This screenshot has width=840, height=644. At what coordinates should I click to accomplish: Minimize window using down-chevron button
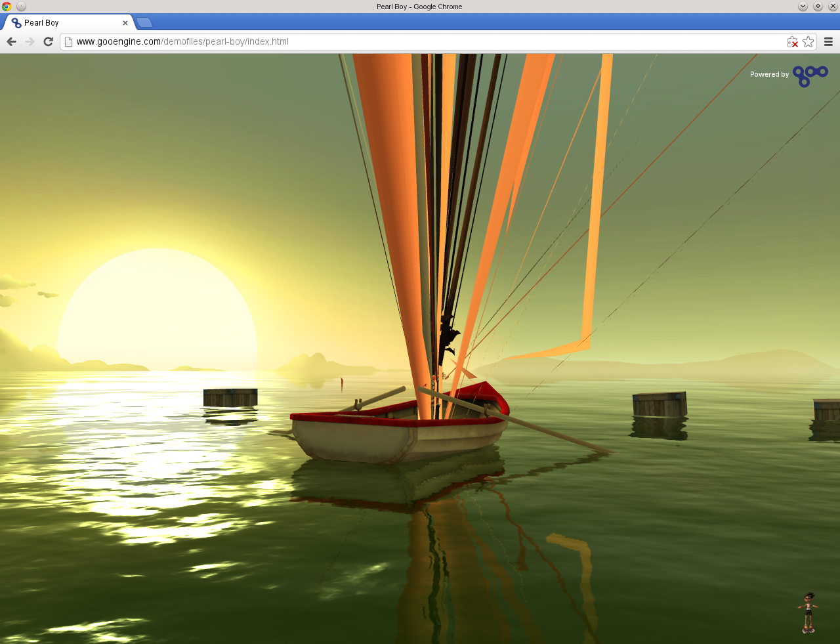click(x=803, y=7)
